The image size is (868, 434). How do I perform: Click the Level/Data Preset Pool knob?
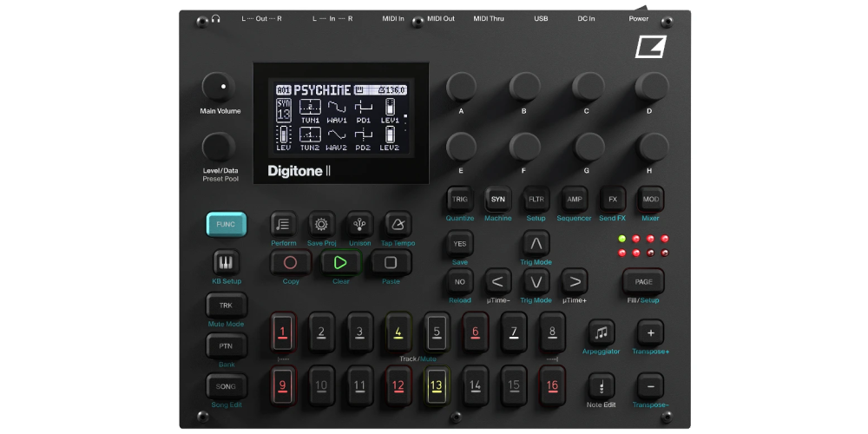(x=219, y=148)
